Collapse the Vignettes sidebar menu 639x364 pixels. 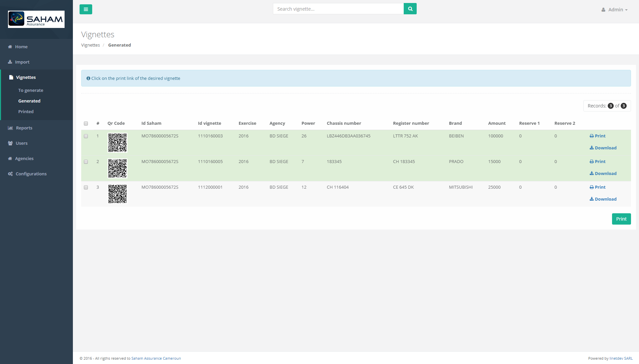pyautogui.click(x=26, y=78)
